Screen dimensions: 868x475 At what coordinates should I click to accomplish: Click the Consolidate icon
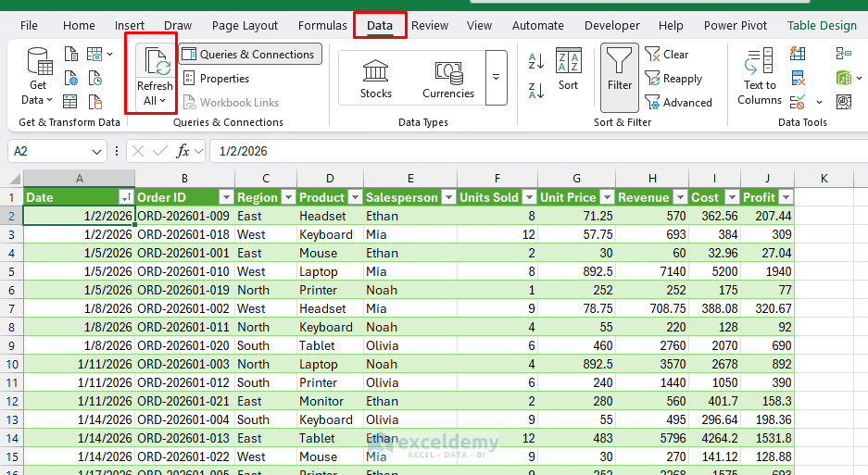[x=844, y=54]
